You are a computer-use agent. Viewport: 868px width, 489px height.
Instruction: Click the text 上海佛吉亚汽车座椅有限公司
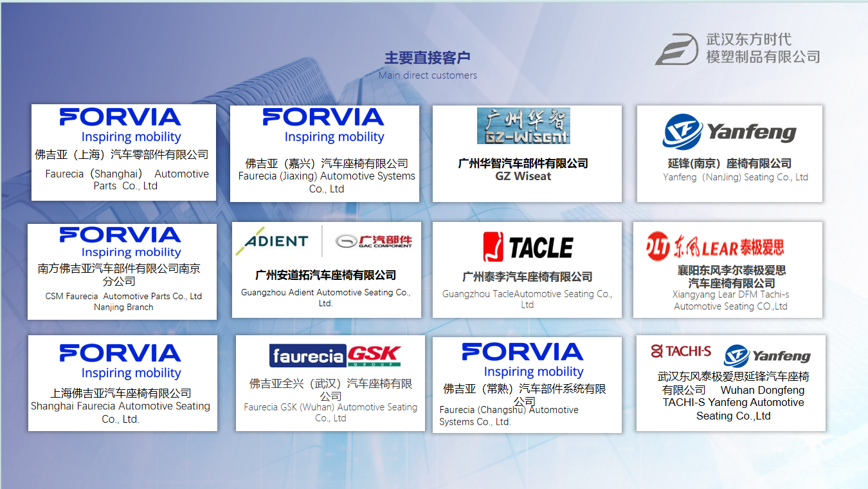pyautogui.click(x=121, y=393)
